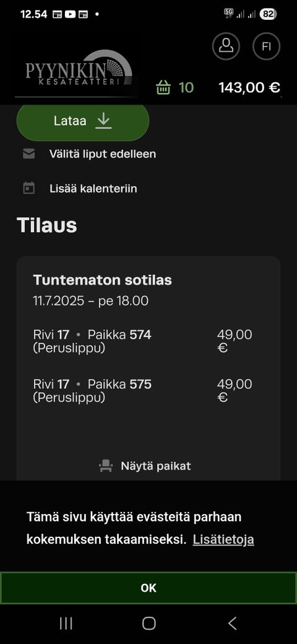
Task: Click the 143,00 € basket total
Action: (x=249, y=87)
